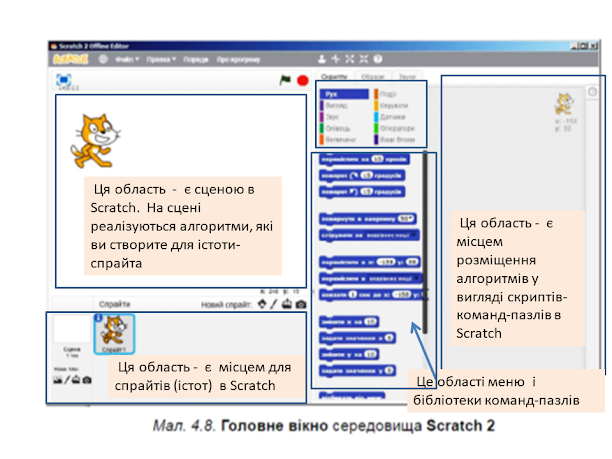
Task: Click the purple Вигляд color bar
Action: [322, 106]
